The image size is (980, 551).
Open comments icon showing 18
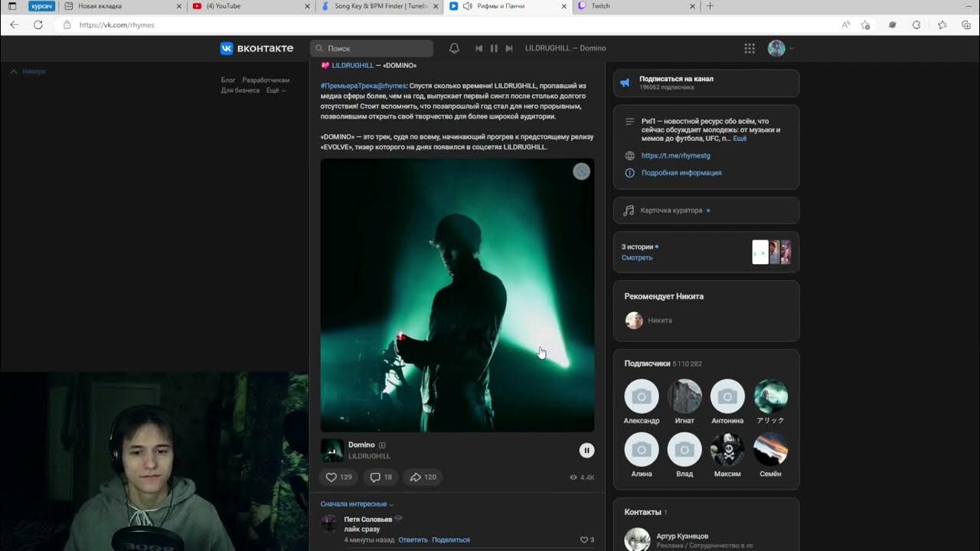tap(381, 477)
